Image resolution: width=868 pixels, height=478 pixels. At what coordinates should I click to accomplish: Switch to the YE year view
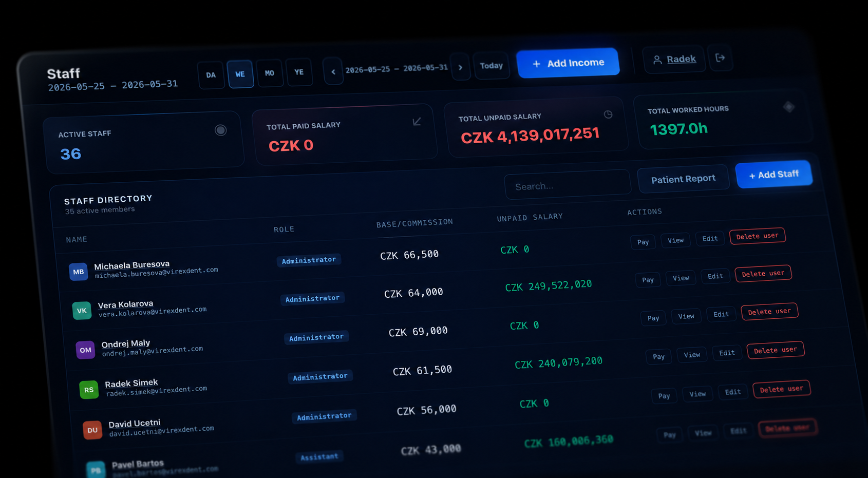coord(299,72)
